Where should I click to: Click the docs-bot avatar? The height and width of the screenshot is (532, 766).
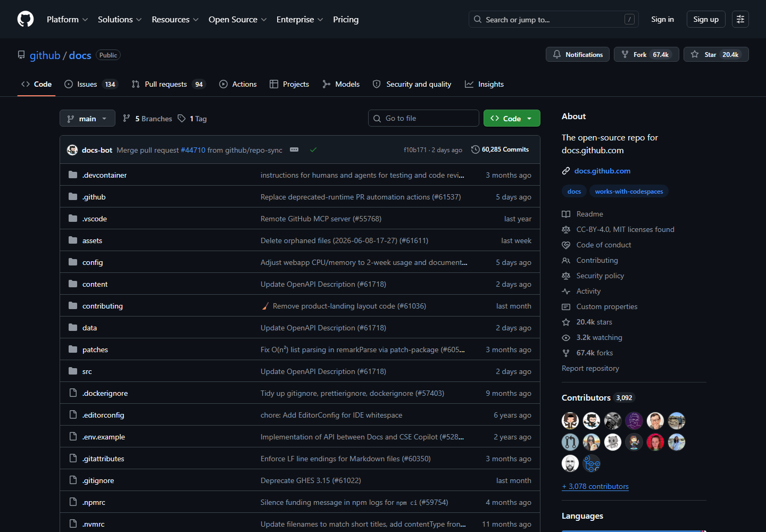pyautogui.click(x=72, y=150)
